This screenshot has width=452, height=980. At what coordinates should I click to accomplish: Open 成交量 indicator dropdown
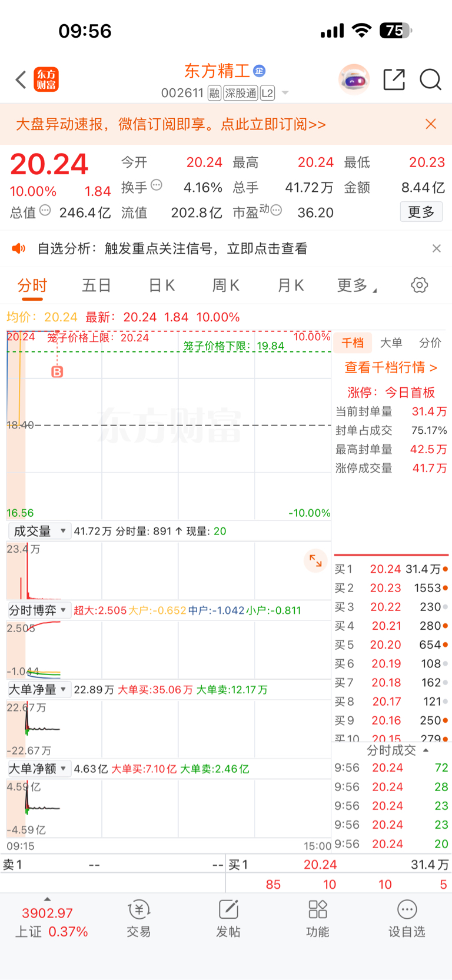click(x=39, y=531)
